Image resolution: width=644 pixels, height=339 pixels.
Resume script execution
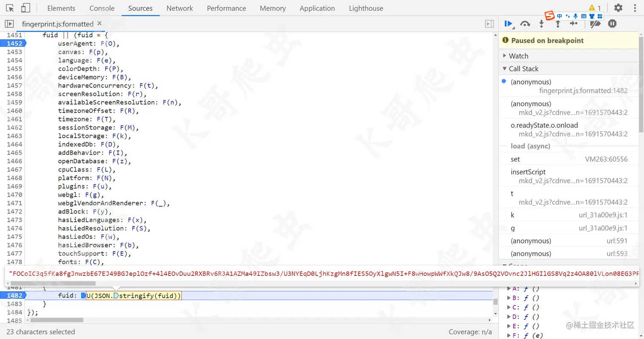tap(509, 24)
